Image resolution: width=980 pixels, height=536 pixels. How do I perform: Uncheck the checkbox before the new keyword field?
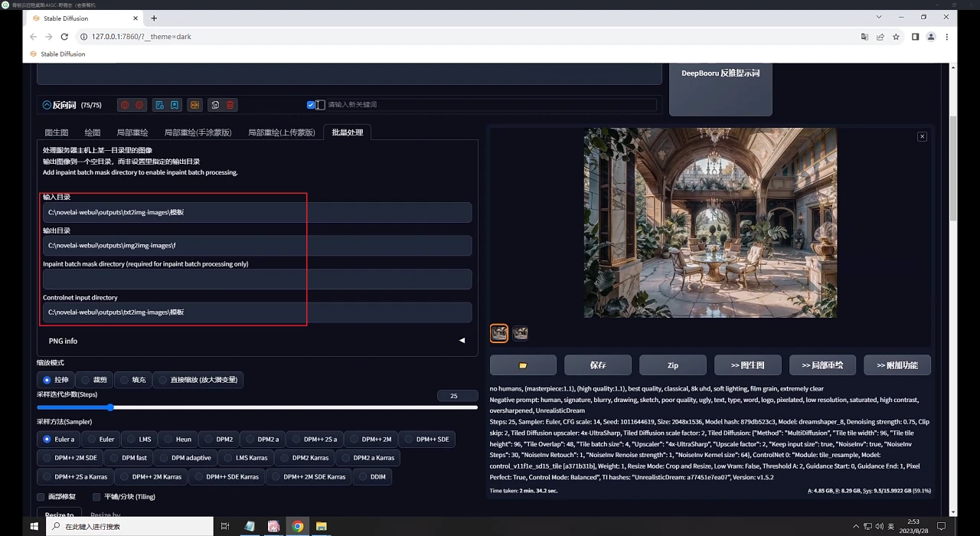point(311,105)
